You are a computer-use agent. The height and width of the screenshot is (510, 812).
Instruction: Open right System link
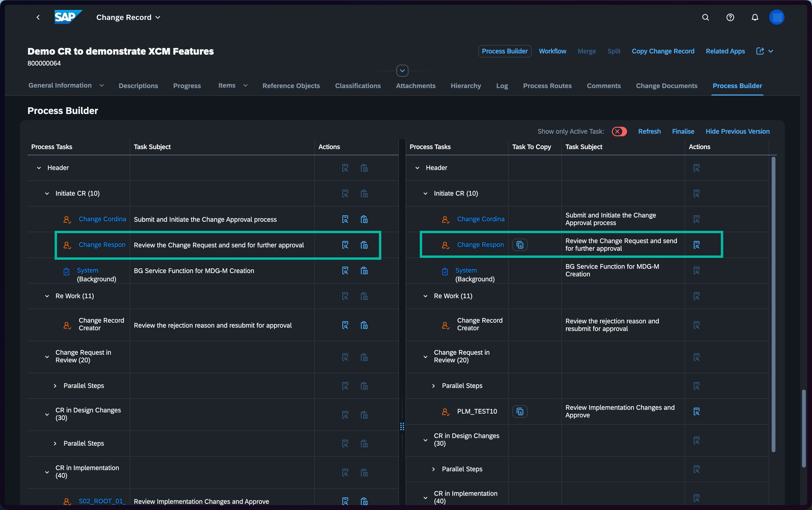tap(466, 270)
